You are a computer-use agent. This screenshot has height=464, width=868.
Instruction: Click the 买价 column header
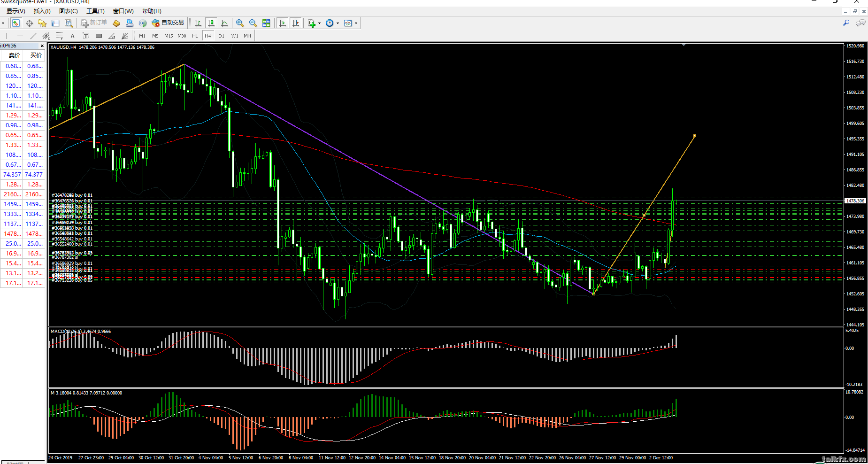click(34, 55)
